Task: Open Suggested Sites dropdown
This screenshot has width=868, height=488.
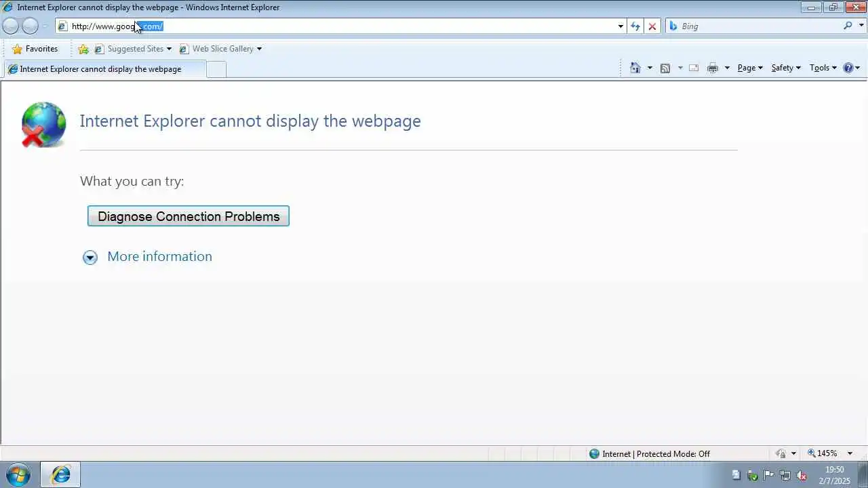Action: coord(133,49)
